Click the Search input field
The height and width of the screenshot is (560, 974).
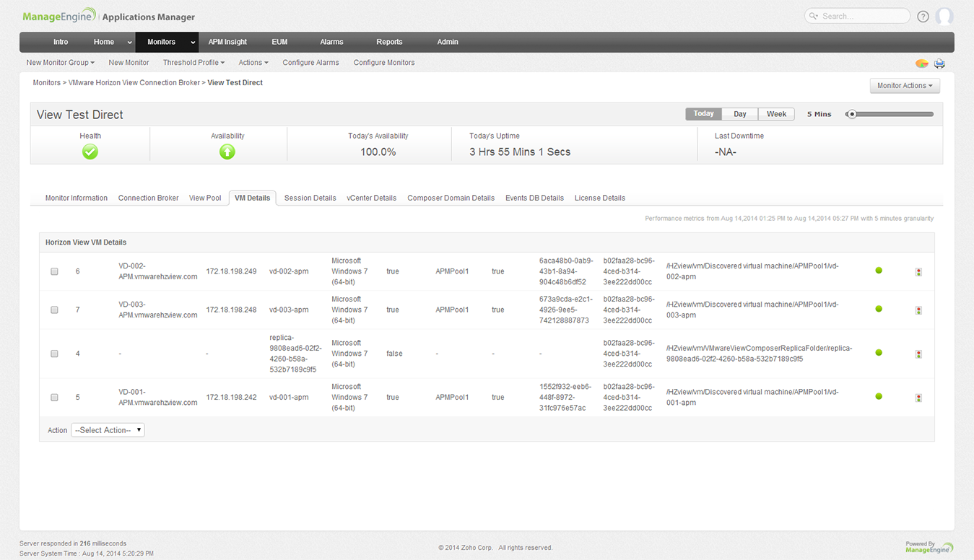click(x=858, y=16)
